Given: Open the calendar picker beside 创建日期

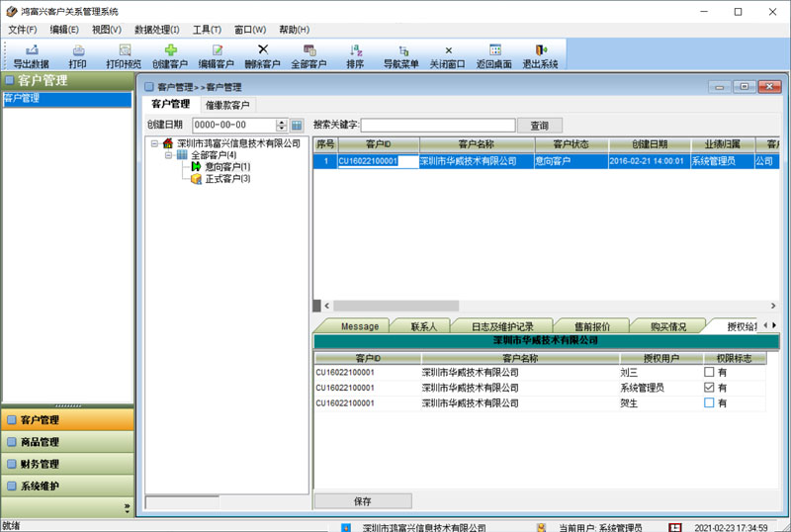Looking at the screenshot, I should tap(297, 126).
